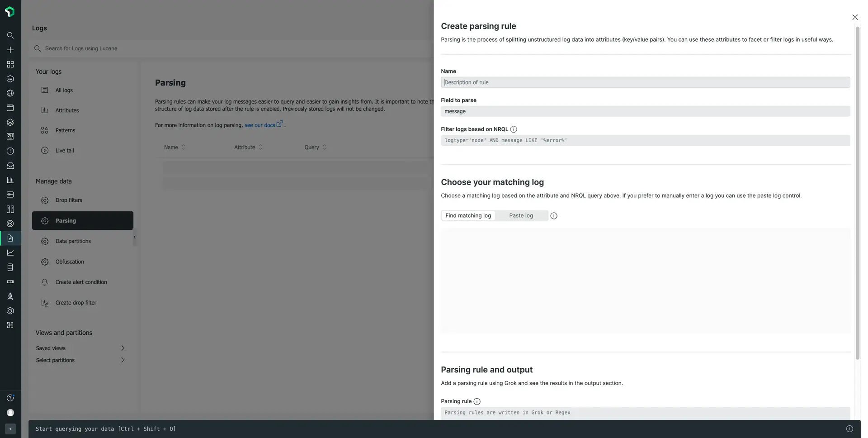The height and width of the screenshot is (438, 868).
Task: Click the Field to parse input
Action: point(645,111)
